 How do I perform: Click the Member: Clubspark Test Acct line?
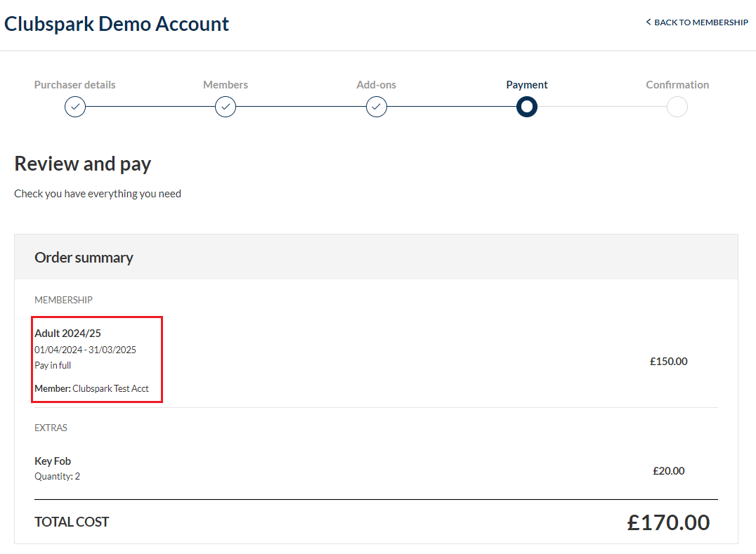coord(91,388)
